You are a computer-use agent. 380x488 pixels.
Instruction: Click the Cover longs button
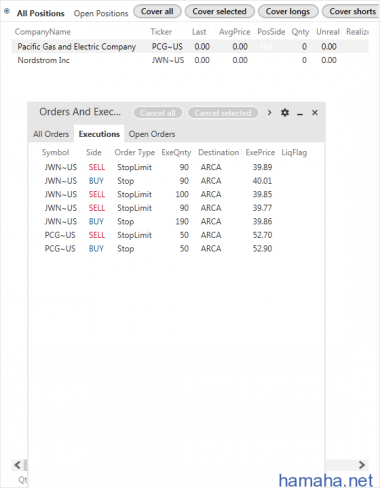click(288, 12)
